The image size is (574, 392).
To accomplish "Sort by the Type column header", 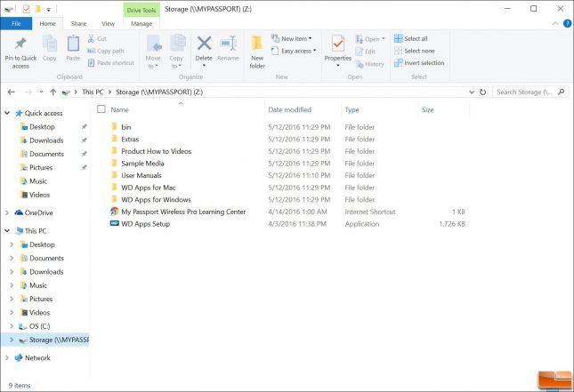I will (x=352, y=109).
